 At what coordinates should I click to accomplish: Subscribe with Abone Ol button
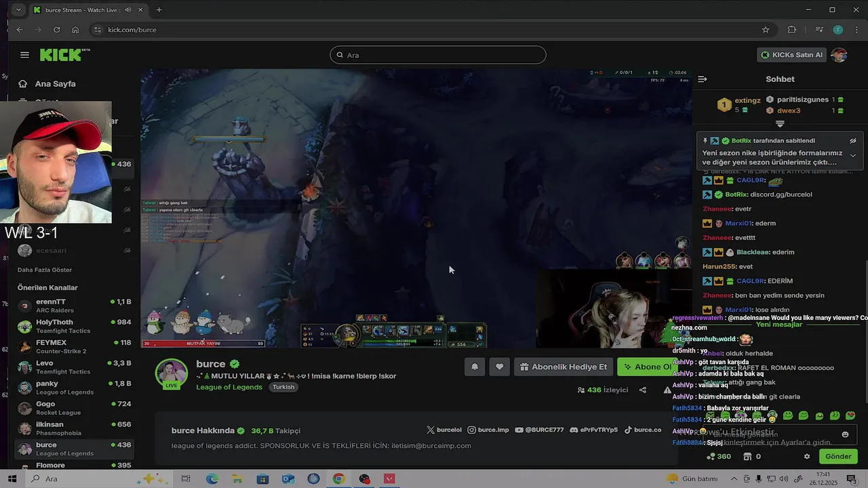pyautogui.click(x=648, y=367)
